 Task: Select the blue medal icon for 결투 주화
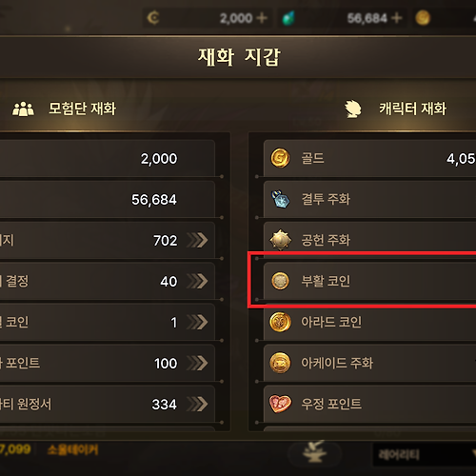click(281, 199)
